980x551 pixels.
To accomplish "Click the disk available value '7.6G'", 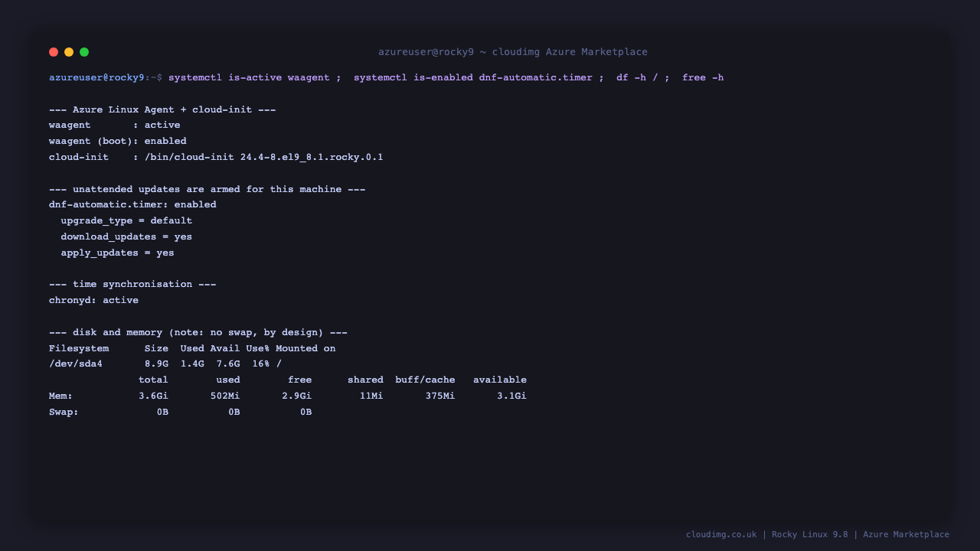I will (228, 364).
